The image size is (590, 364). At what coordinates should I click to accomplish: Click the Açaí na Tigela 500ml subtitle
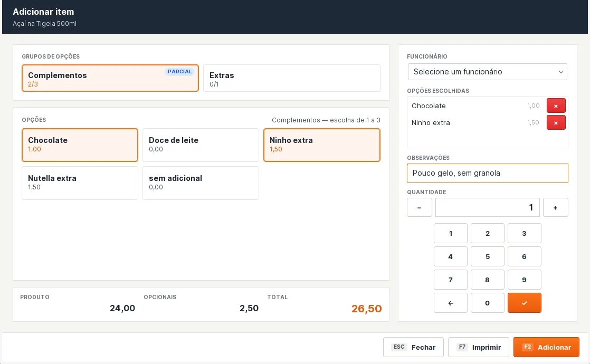point(44,23)
